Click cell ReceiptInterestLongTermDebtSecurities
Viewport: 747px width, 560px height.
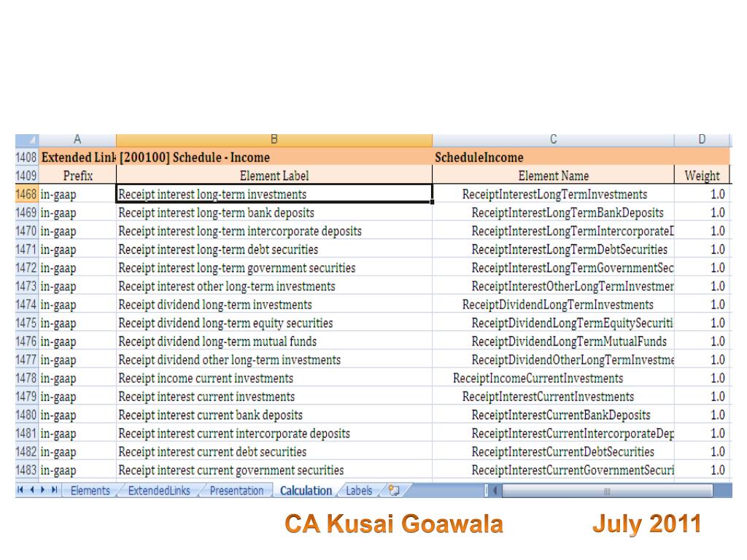pos(553,249)
